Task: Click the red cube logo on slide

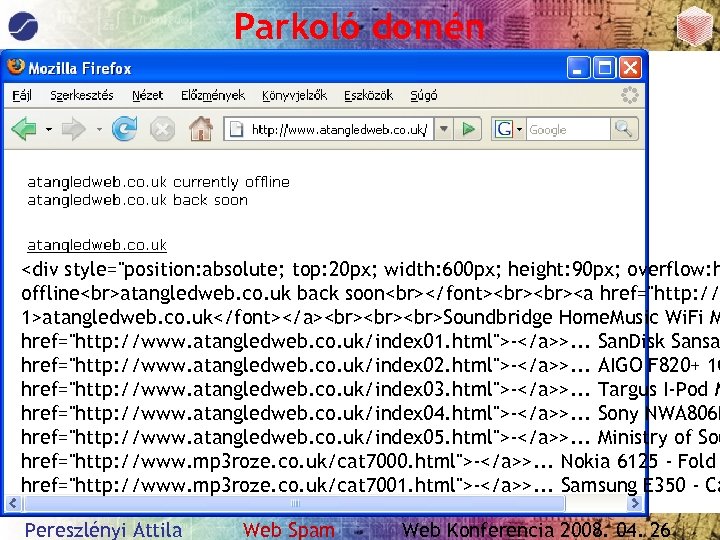Action: coord(694,27)
